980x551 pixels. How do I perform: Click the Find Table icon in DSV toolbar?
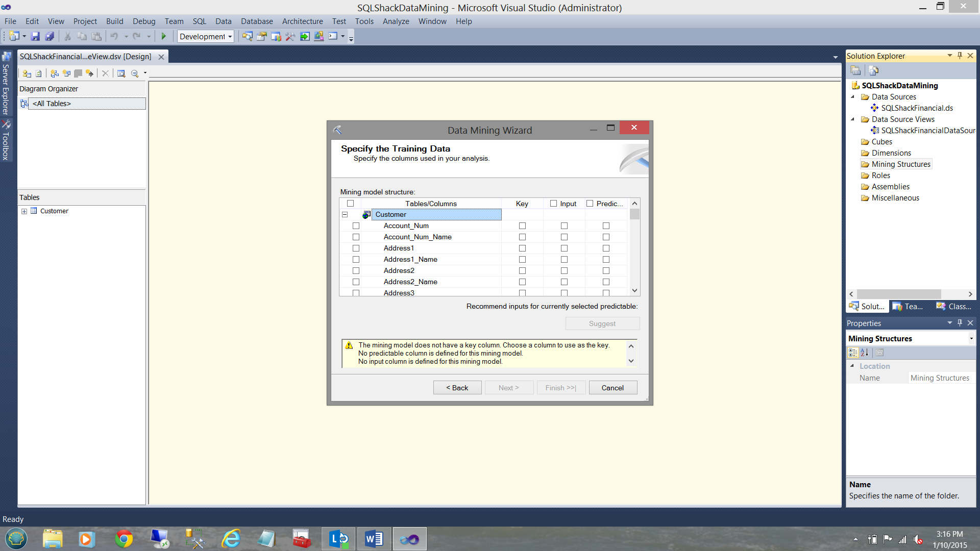point(121,73)
